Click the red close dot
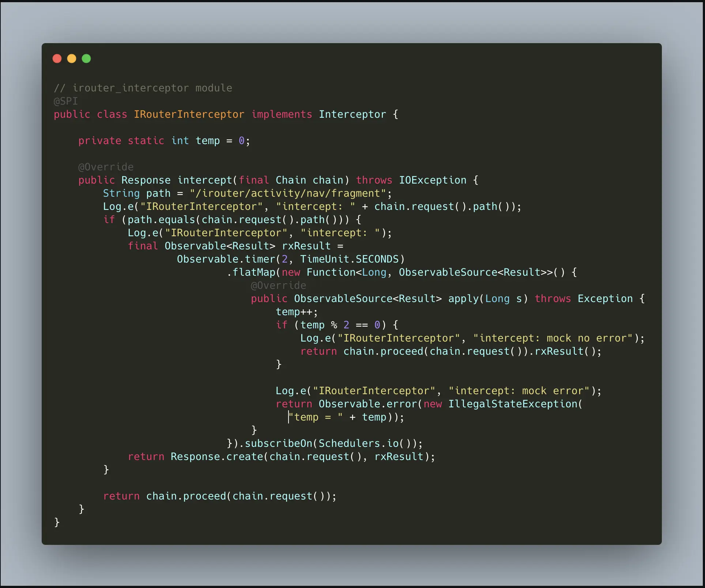The image size is (705, 588). point(57,59)
